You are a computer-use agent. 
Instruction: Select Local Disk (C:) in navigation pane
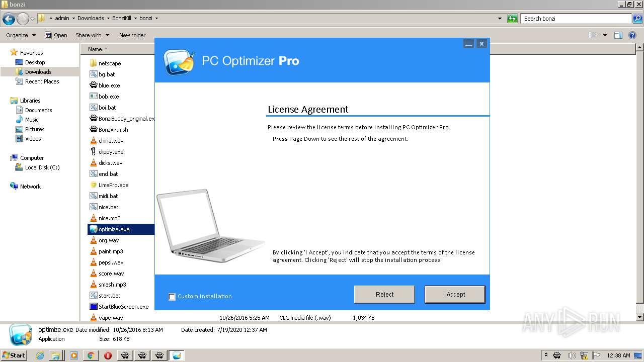(42, 167)
